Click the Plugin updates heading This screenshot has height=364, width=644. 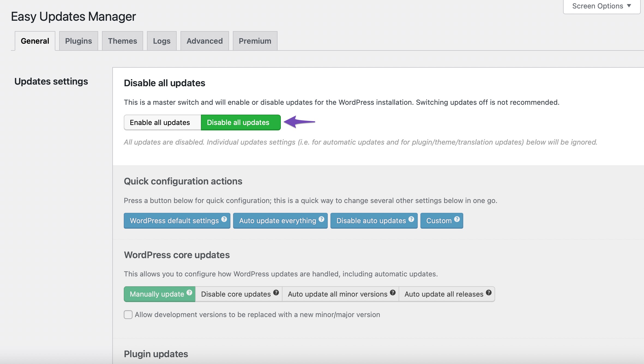click(x=156, y=354)
